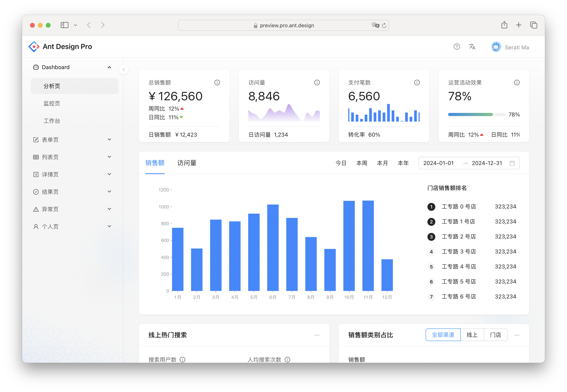567x392 pixels.
Task: Click the 表单页 form edit icon
Action: pyautogui.click(x=36, y=140)
